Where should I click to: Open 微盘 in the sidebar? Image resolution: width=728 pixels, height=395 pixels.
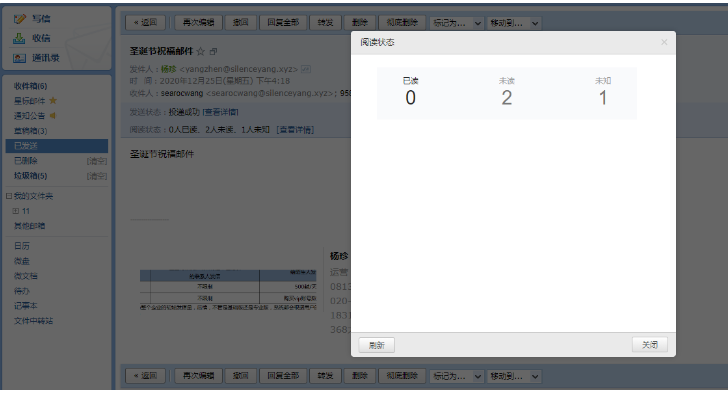pos(22,261)
